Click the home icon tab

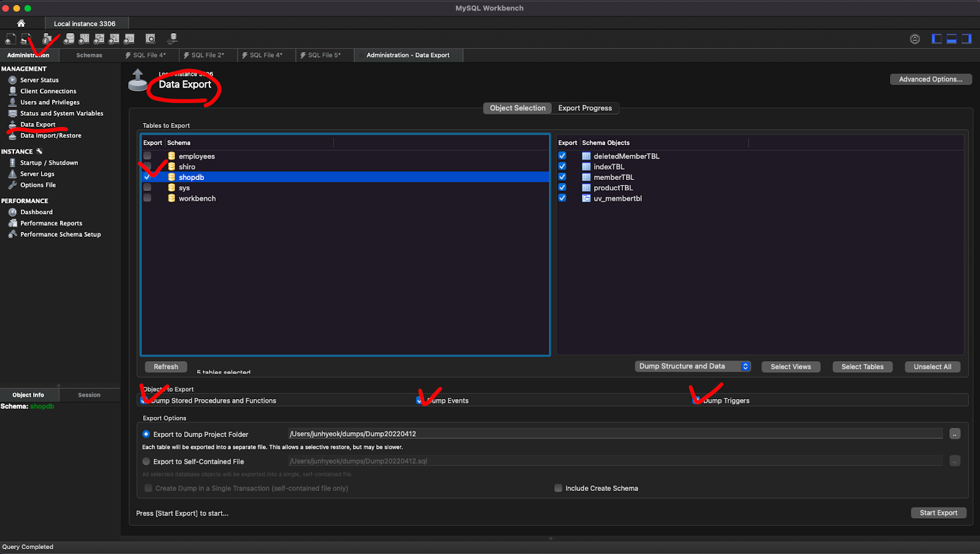pos(21,23)
